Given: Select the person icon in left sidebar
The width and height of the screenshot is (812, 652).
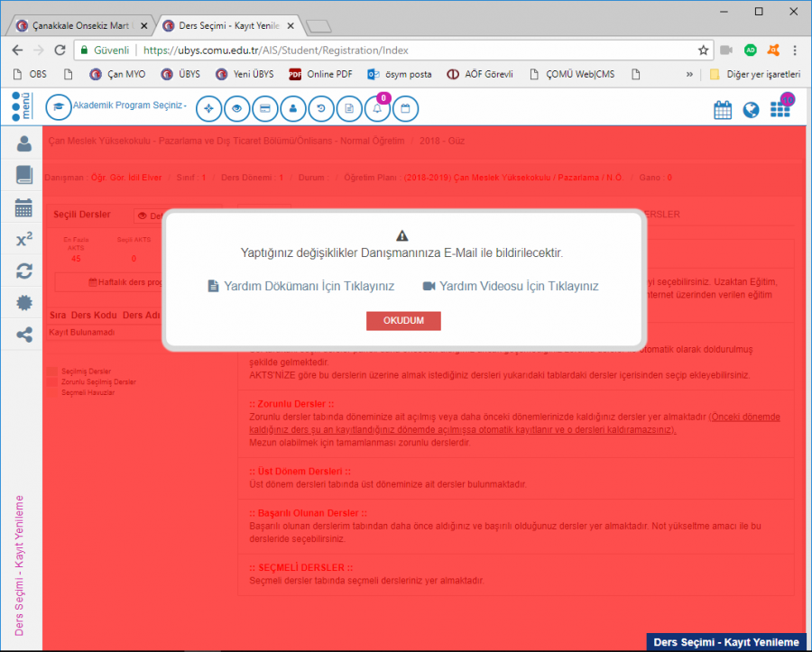Looking at the screenshot, I should [23, 143].
